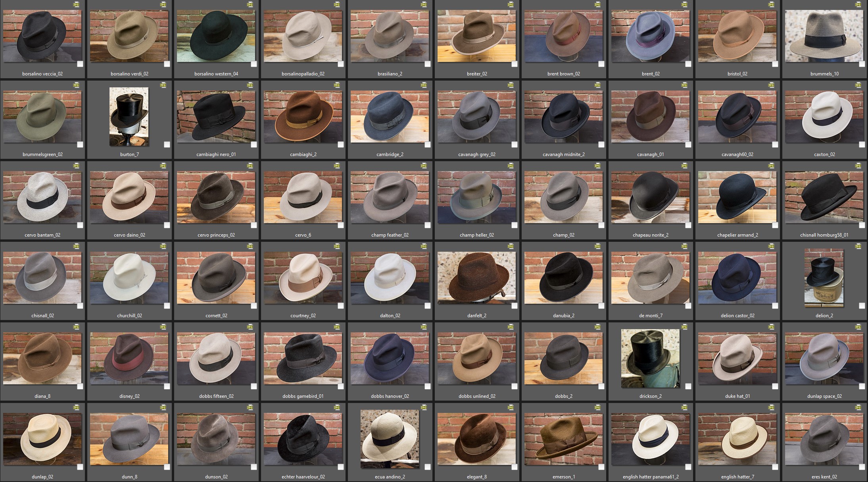The width and height of the screenshot is (868, 482).
Task: Click the file name dobbs unlined_02
Action: (477, 396)
